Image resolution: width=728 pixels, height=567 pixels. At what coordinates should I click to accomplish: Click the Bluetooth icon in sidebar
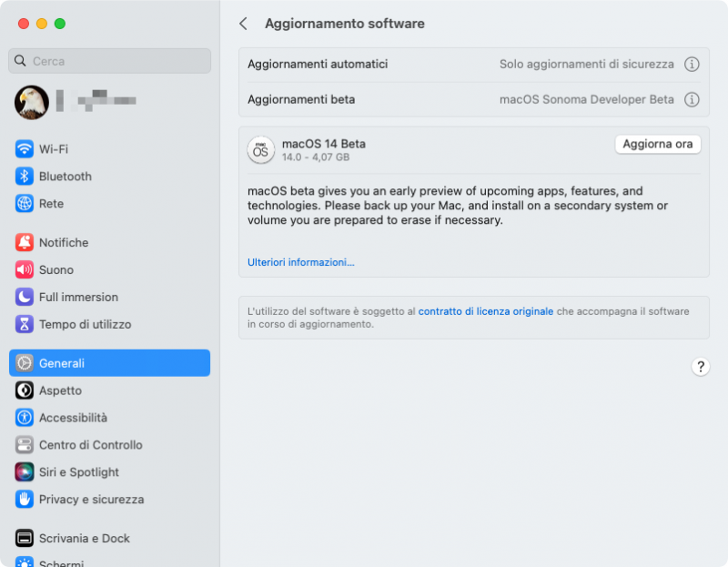(25, 177)
